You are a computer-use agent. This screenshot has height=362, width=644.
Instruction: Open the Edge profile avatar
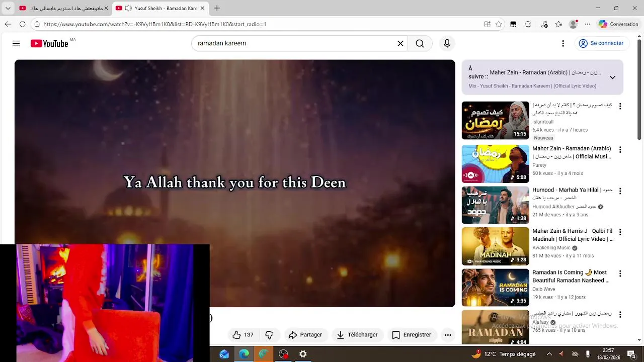pos(573,24)
